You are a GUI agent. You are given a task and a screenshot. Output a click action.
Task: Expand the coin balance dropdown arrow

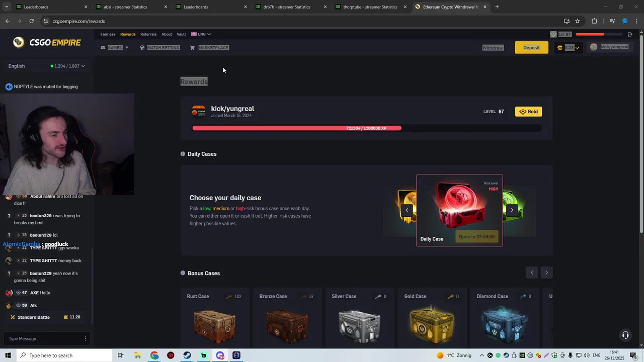point(577,48)
